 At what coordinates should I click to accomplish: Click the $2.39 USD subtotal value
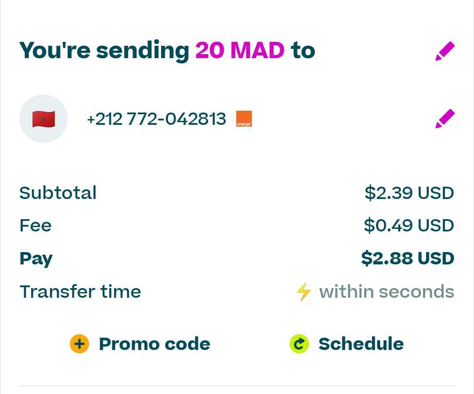409,193
